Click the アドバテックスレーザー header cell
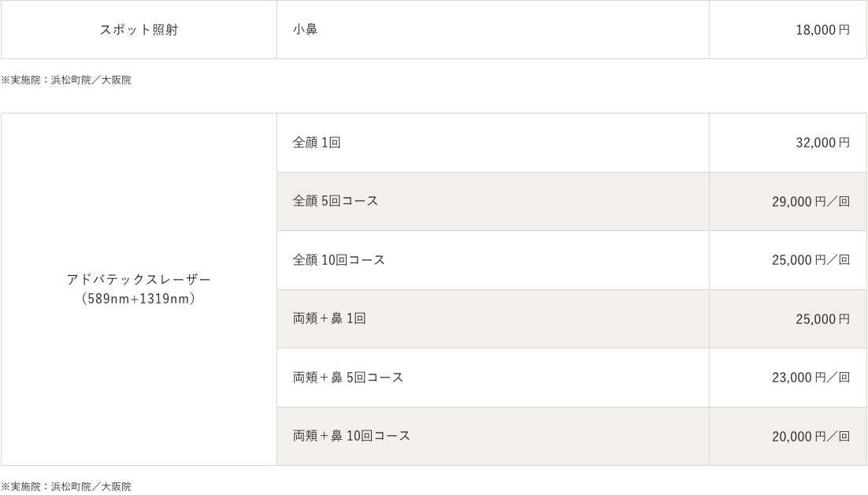Screen dimensions: 868x495 139,280
